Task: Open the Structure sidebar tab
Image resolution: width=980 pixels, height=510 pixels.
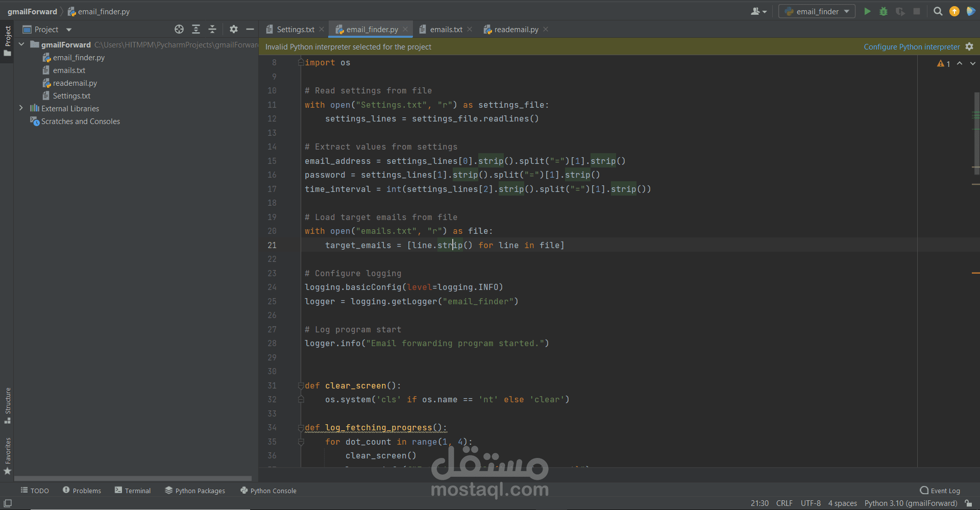Action: pos(7,406)
